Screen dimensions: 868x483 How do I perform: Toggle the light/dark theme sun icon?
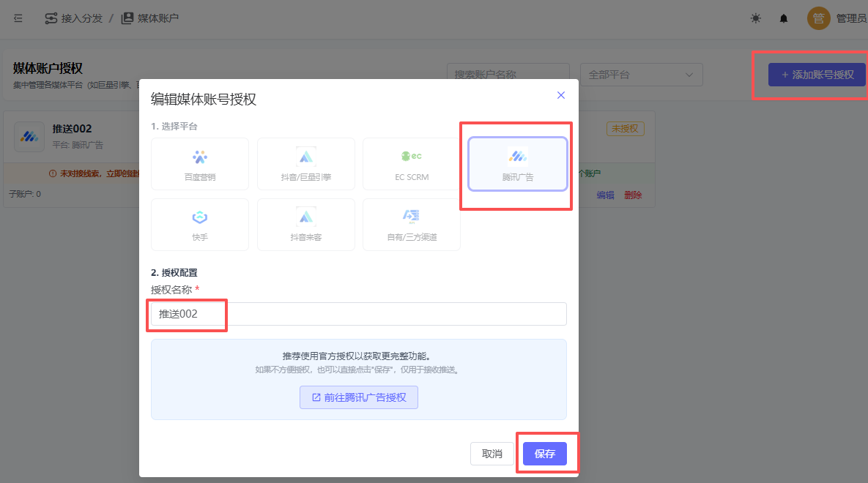(755, 18)
